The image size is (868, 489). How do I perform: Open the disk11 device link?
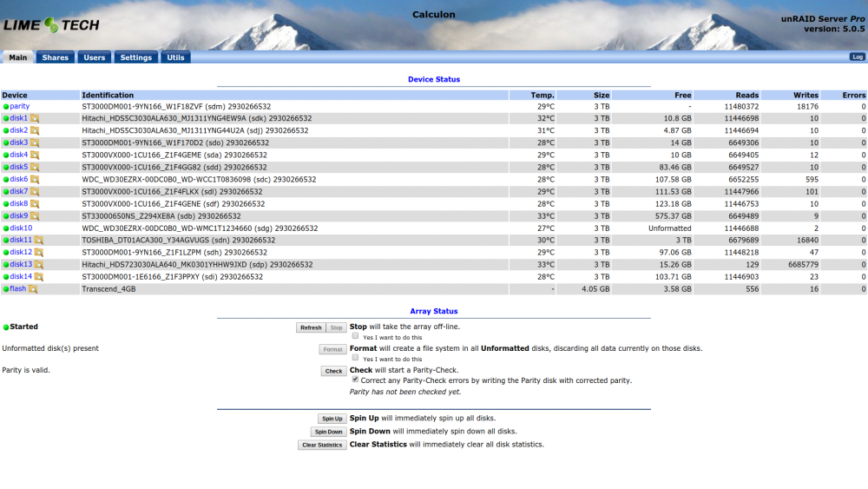tap(21, 241)
